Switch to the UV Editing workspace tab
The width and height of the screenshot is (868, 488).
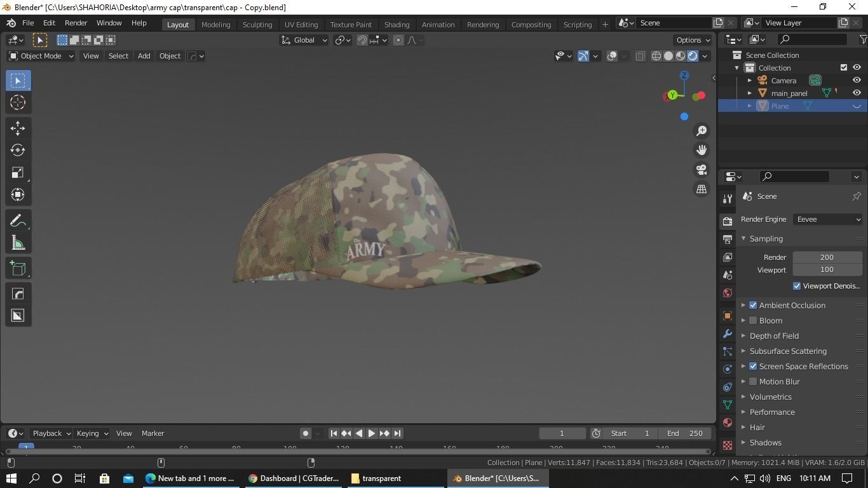click(x=301, y=24)
